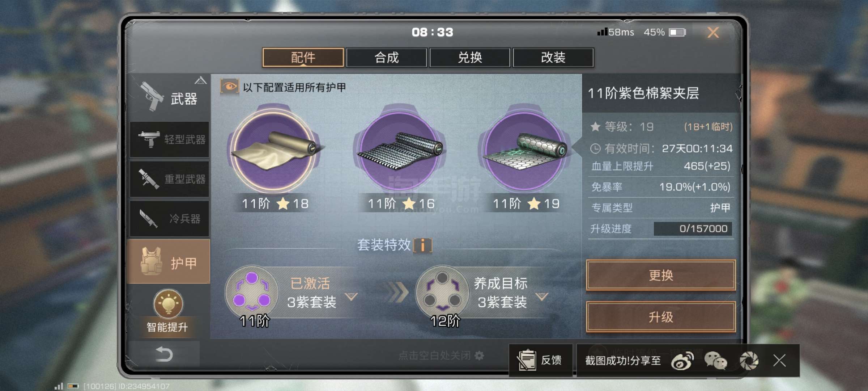Click the back arrow icon
Viewport: 868px width, 391px height.
click(164, 354)
